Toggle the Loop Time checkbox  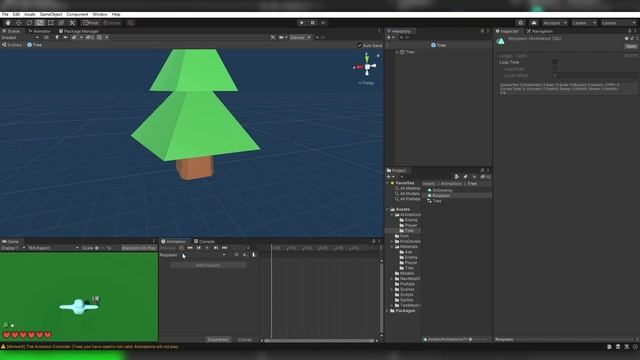pyautogui.click(x=555, y=62)
